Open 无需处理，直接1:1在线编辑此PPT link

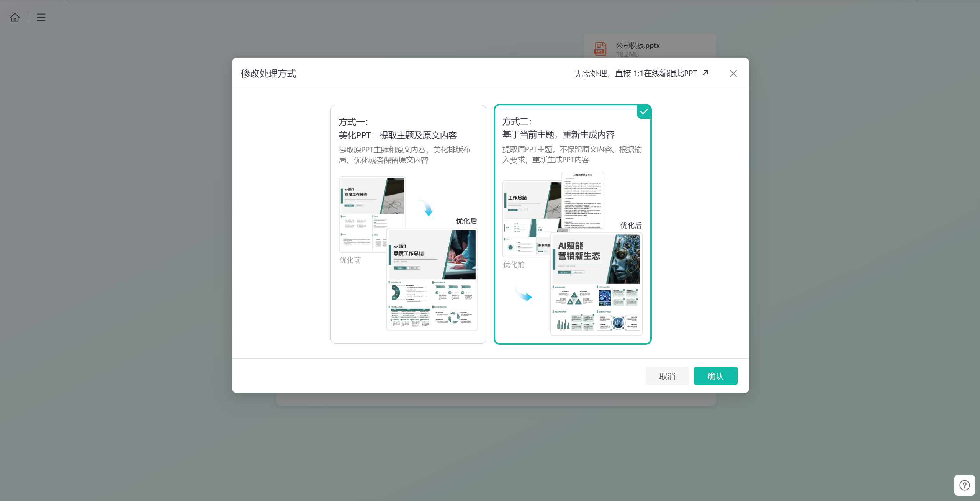coord(636,73)
